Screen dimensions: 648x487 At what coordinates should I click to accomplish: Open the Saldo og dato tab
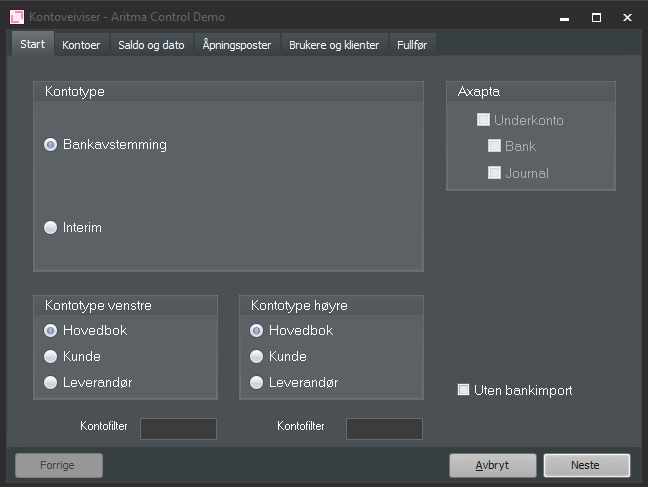coord(152,45)
